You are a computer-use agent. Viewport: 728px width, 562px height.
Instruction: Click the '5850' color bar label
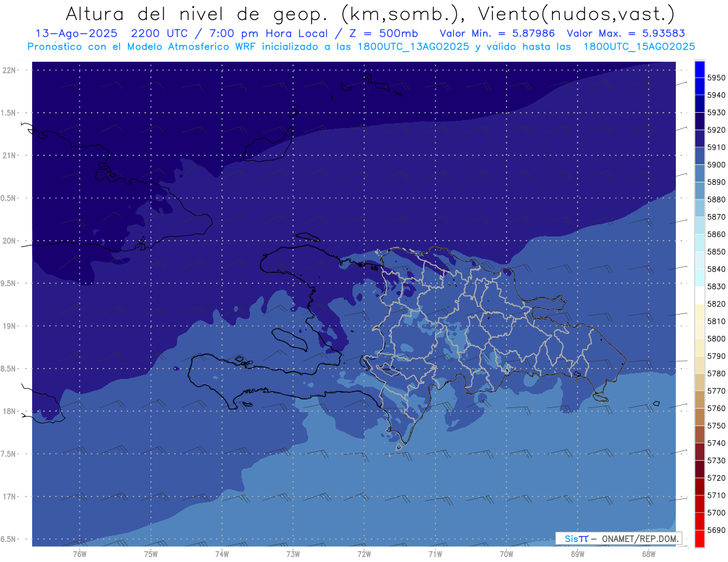[x=716, y=252]
